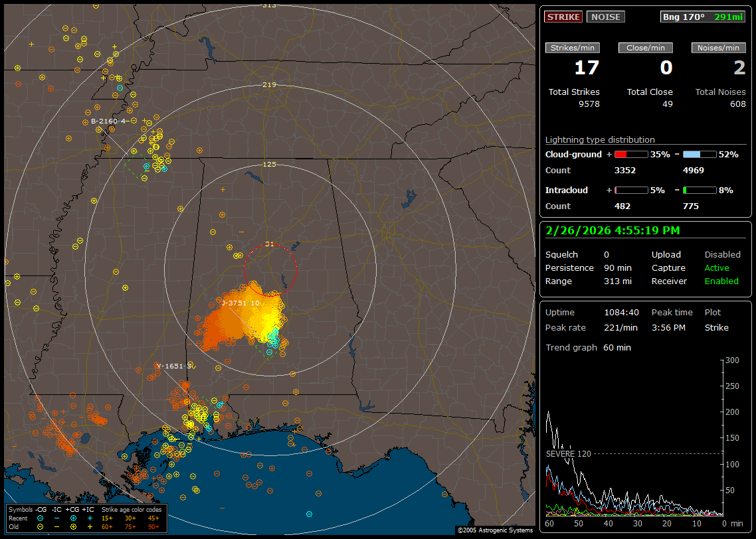This screenshot has height=539, width=756.
Task: Click the 125 mile range ring label
Action: 269,164
